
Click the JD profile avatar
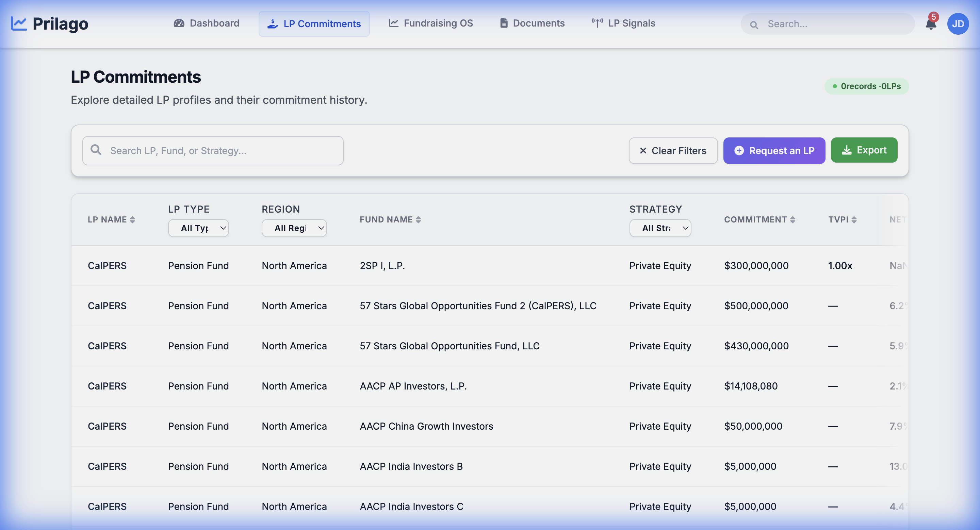(x=958, y=23)
